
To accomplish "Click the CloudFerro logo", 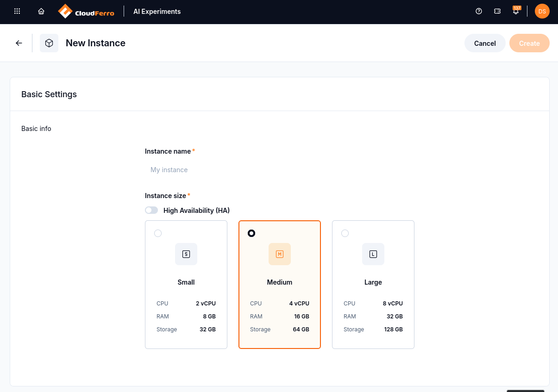I will point(86,12).
